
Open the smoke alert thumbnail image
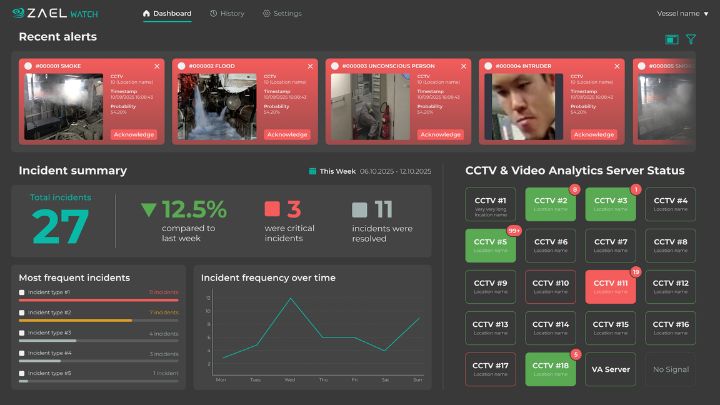[64, 107]
